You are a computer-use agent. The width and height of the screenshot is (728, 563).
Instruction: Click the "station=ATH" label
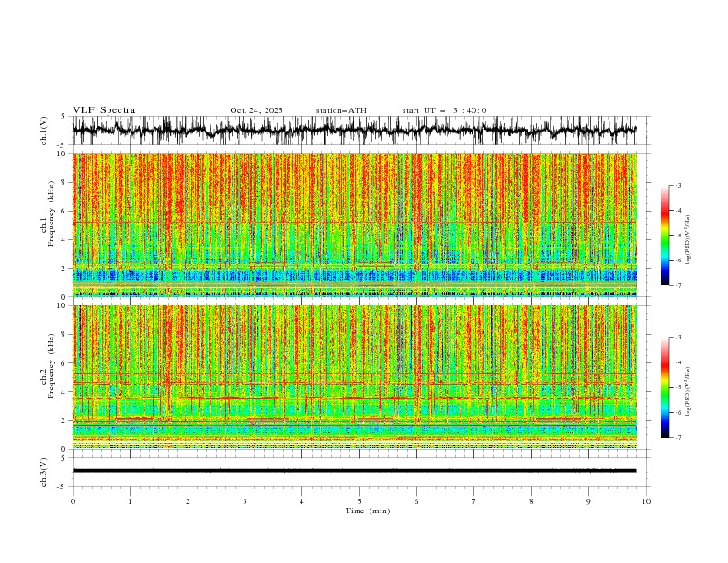[341, 110]
